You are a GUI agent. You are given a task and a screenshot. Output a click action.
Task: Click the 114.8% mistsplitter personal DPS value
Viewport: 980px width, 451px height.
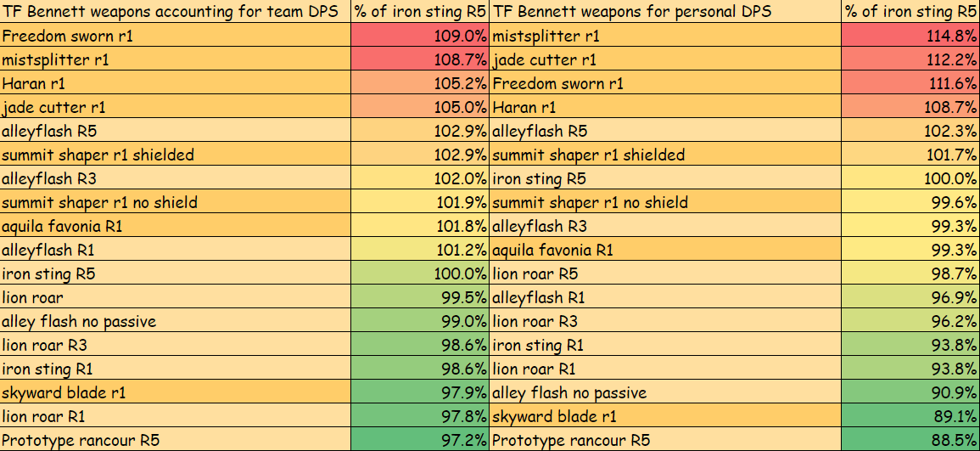910,36
